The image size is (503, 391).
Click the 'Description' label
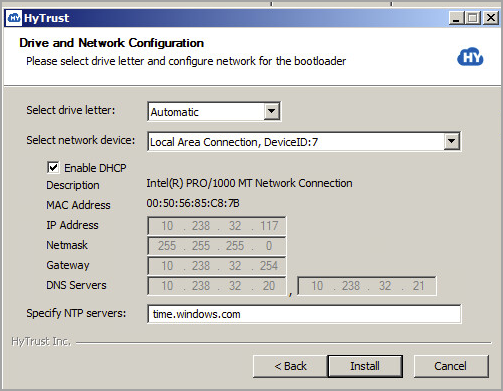click(x=73, y=185)
